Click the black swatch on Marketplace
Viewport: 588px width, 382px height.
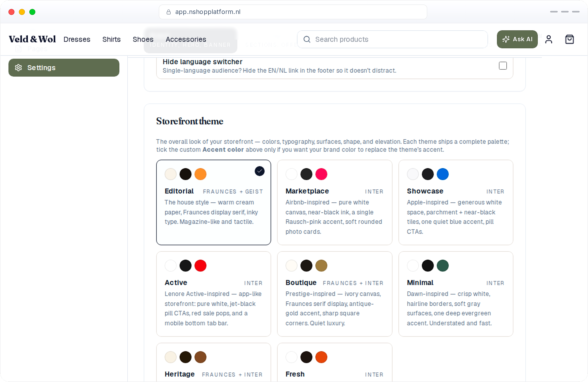306,174
